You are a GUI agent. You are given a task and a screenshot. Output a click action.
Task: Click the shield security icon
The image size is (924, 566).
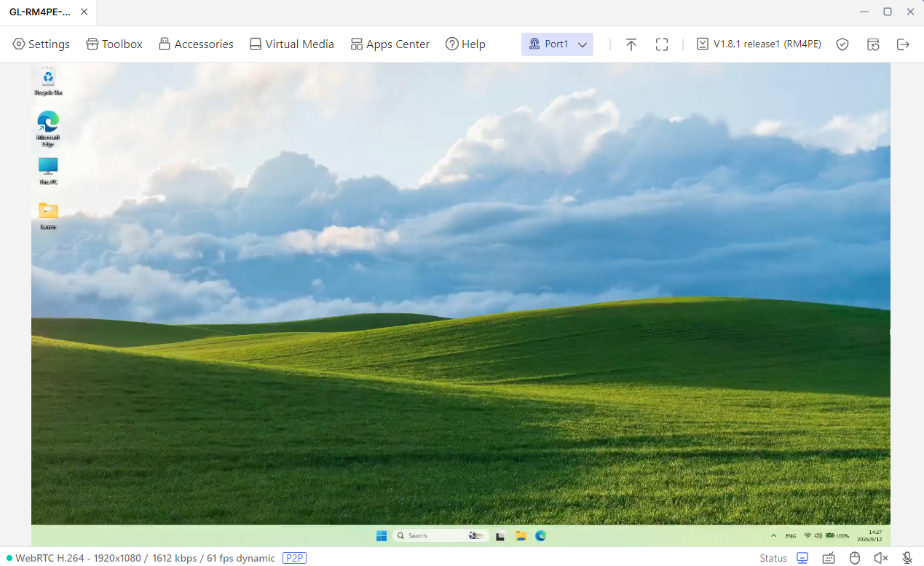[x=842, y=44]
